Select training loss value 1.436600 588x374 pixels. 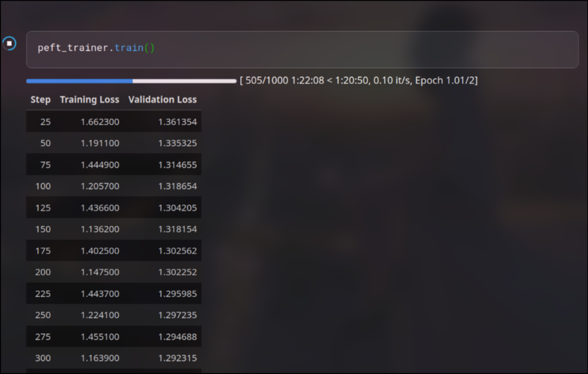(100, 208)
